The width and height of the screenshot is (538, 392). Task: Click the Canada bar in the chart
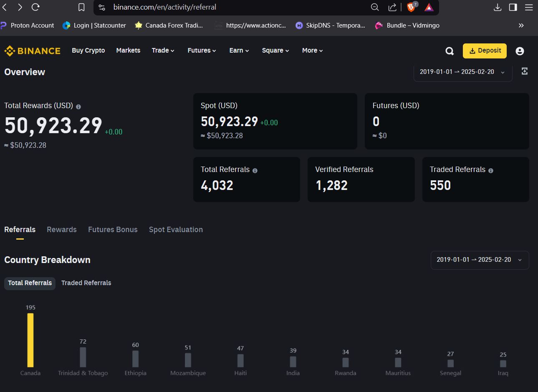[30, 340]
